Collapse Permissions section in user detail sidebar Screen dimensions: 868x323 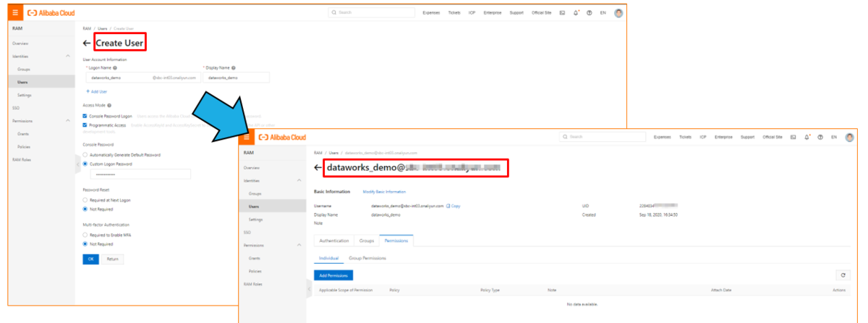click(299, 245)
